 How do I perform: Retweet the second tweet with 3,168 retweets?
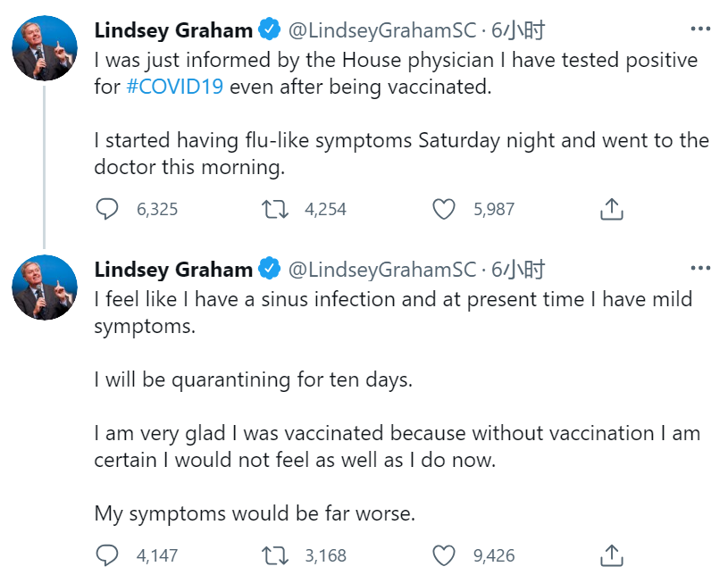click(276, 555)
